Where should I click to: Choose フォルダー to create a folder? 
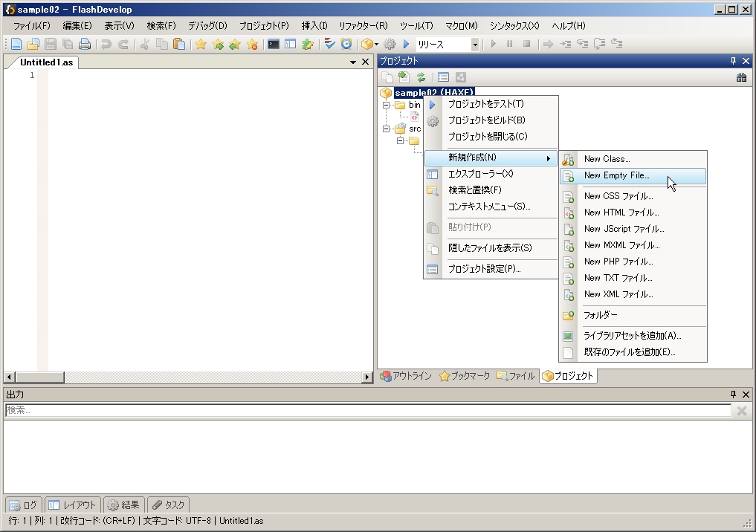pos(633,315)
